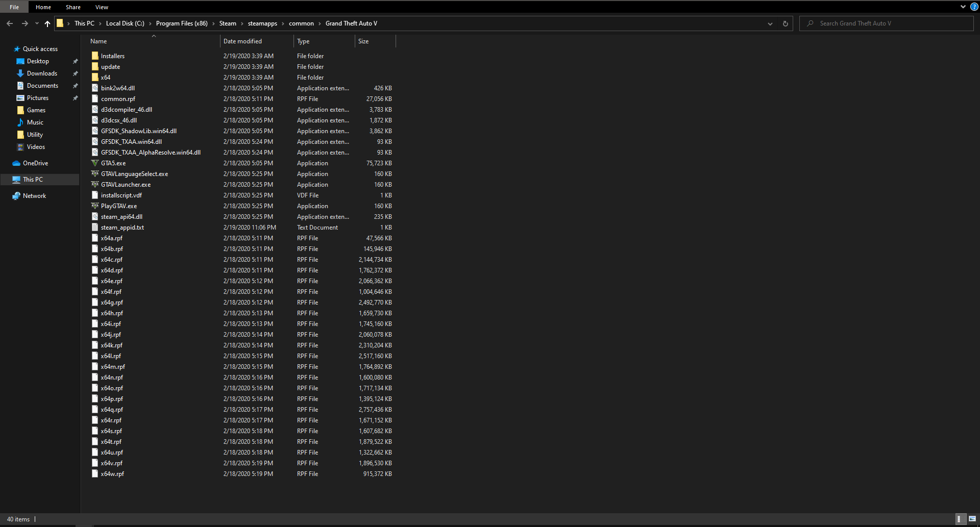Select the Installers folder icon

95,56
